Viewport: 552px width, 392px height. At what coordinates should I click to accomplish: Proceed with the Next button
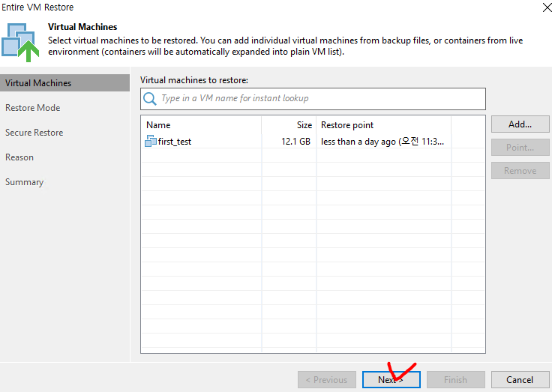391,380
